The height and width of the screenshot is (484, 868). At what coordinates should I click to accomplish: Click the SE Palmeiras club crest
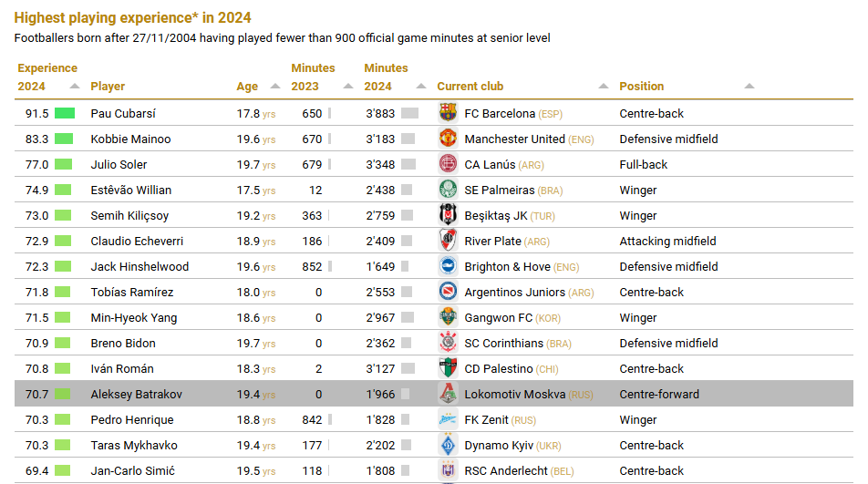pos(447,190)
